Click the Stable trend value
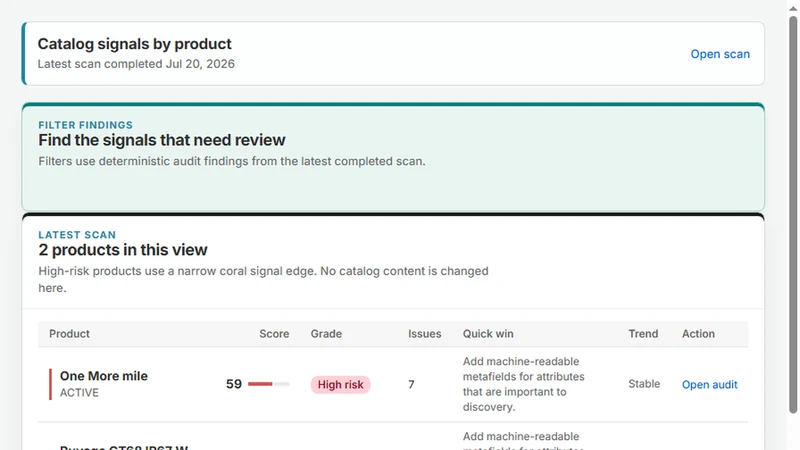 click(644, 384)
